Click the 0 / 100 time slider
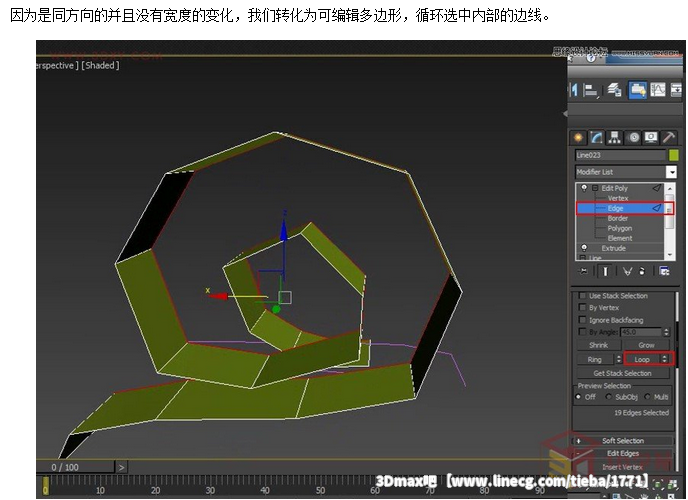 tap(75, 468)
